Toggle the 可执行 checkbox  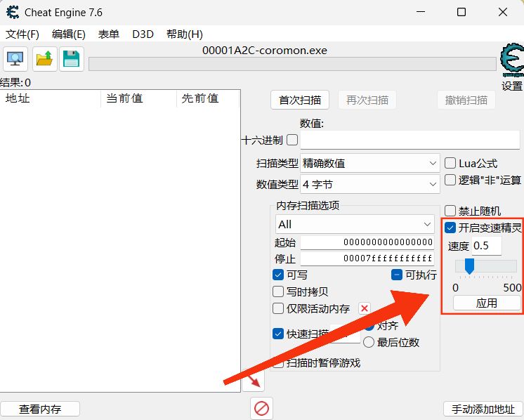point(397,275)
